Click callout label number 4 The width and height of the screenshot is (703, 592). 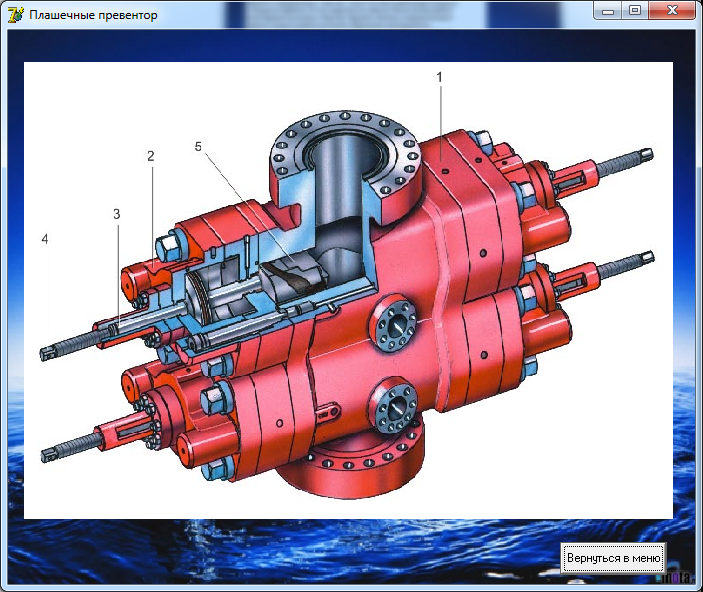[x=45, y=239]
